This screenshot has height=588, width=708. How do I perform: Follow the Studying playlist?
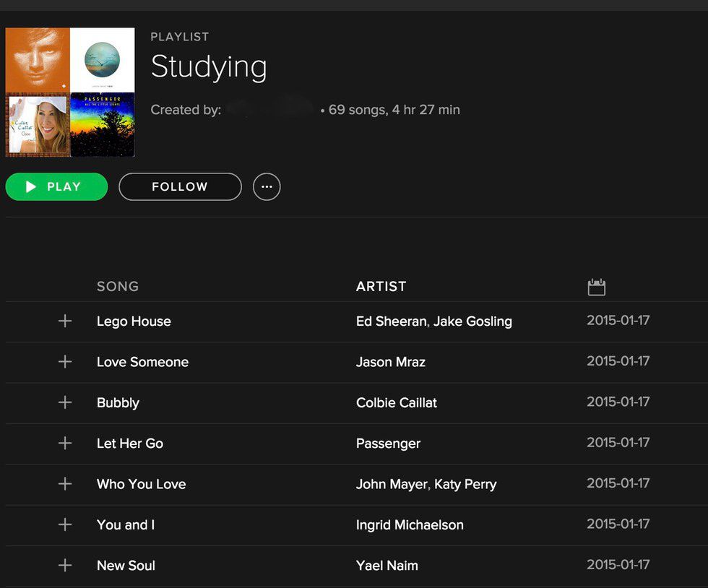pyautogui.click(x=180, y=187)
